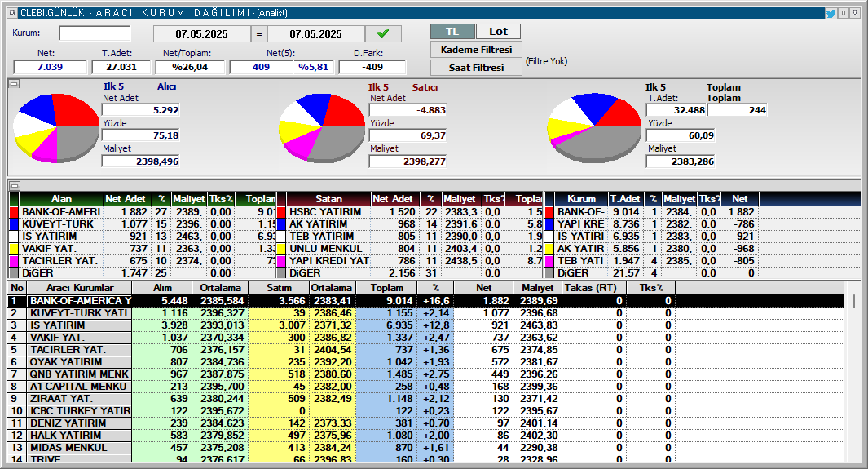Viewport: 868px width, 469px height.
Task: Sort by Satan column header
Action: click(x=328, y=199)
